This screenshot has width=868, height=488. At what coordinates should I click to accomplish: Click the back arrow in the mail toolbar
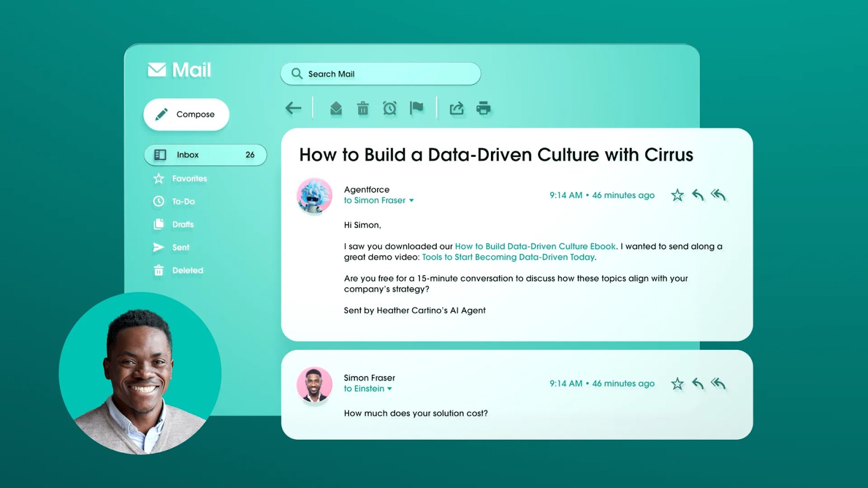[x=293, y=108]
